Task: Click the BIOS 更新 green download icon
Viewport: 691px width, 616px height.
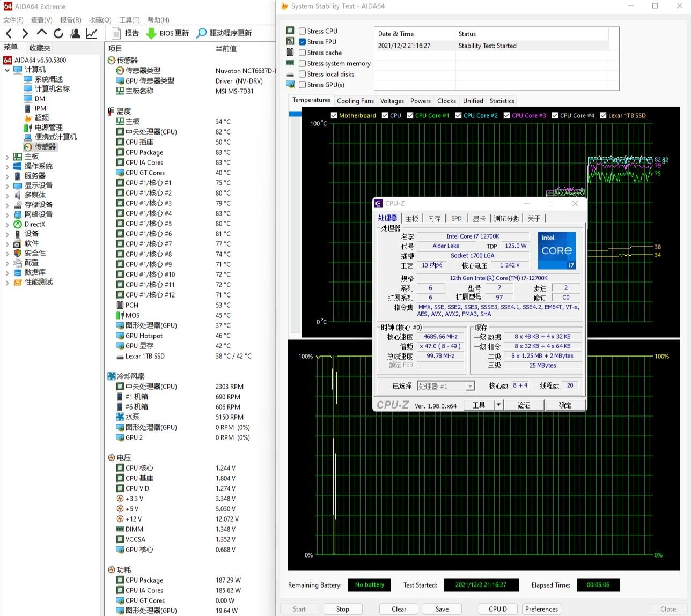Action: click(151, 33)
